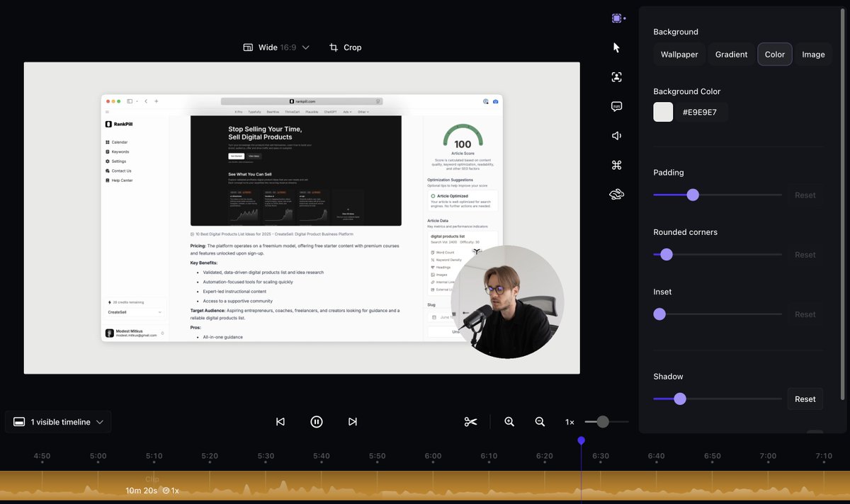Viewport: 850px width, 504px height.
Task: Skip to the next clip
Action: pos(353,422)
